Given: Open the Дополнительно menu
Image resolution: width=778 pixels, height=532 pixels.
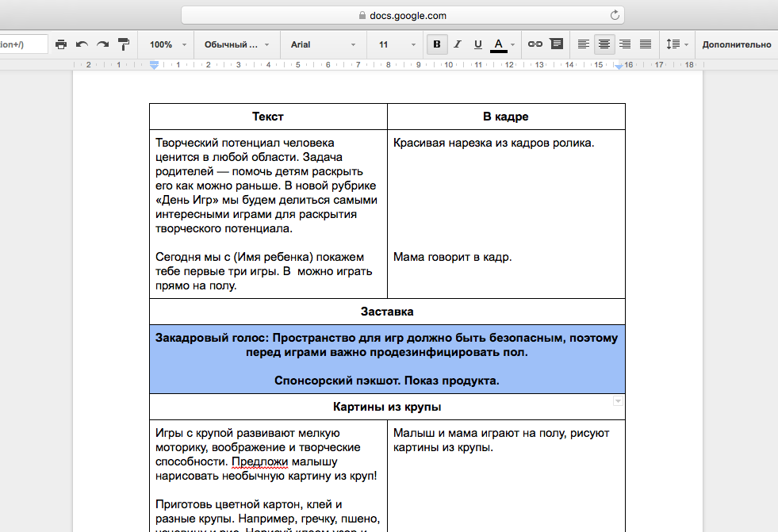Looking at the screenshot, I should (736, 44).
